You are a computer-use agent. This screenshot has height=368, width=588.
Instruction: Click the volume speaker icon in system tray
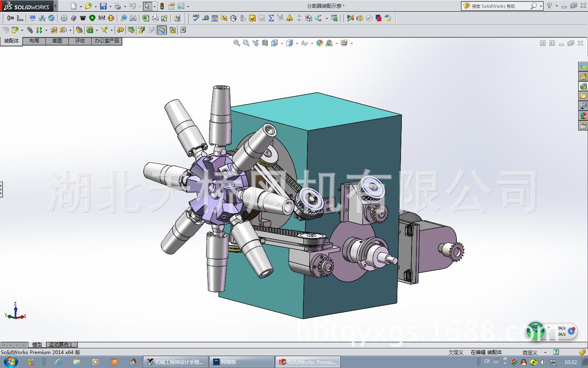click(543, 362)
